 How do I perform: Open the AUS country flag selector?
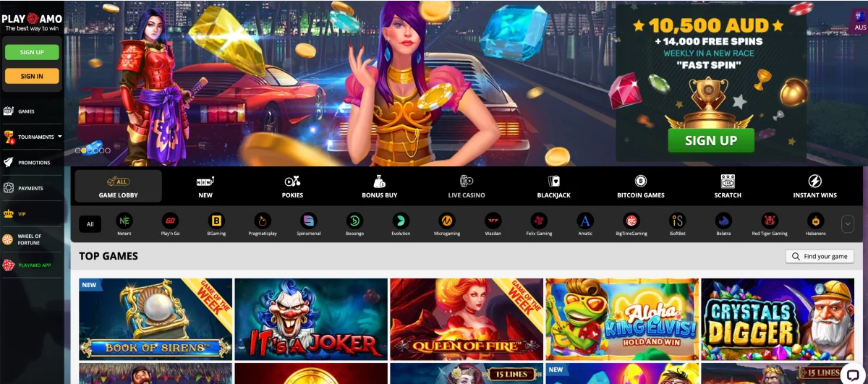pyautogui.click(x=860, y=20)
